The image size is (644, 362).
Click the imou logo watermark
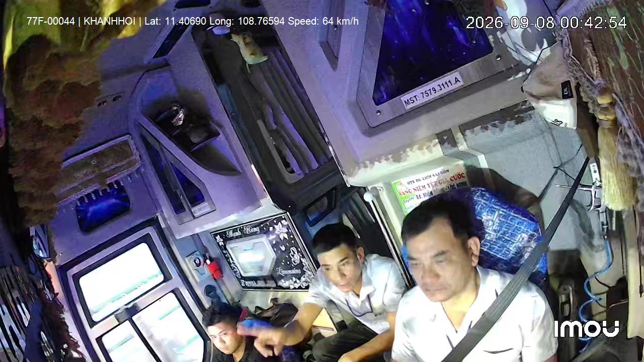[x=587, y=329]
